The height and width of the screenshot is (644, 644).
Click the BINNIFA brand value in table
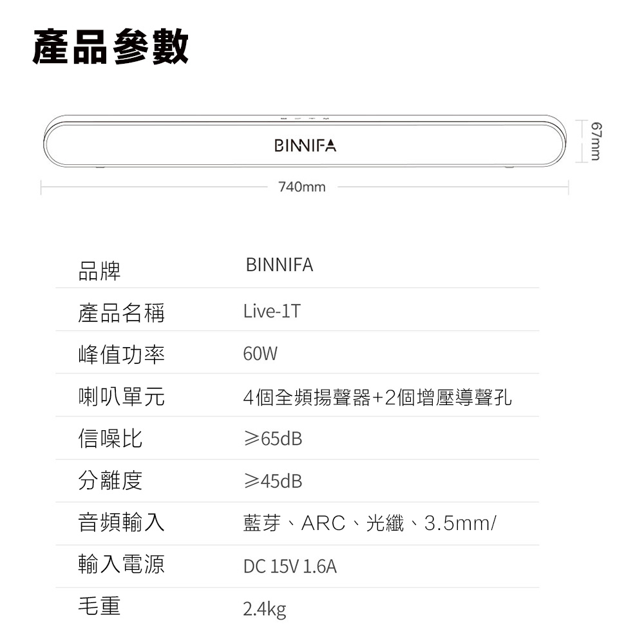[279, 265]
